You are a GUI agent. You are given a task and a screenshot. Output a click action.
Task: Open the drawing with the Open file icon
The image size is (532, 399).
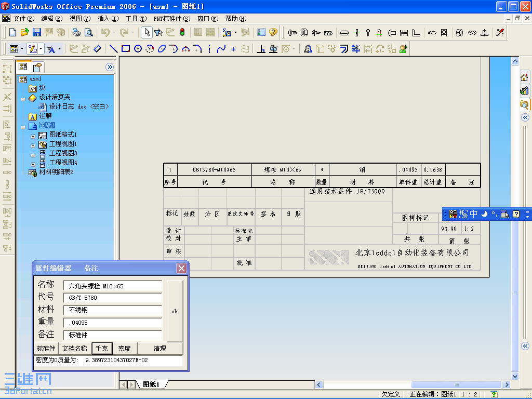click(24, 32)
